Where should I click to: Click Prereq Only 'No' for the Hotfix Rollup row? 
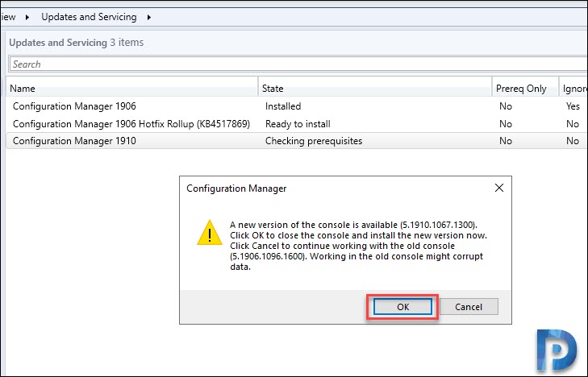click(x=506, y=124)
